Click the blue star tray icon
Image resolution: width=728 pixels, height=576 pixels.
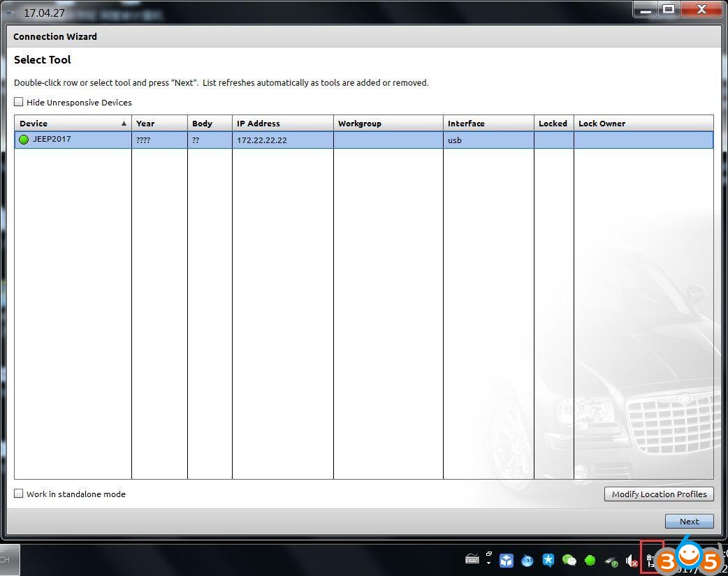[x=548, y=560]
